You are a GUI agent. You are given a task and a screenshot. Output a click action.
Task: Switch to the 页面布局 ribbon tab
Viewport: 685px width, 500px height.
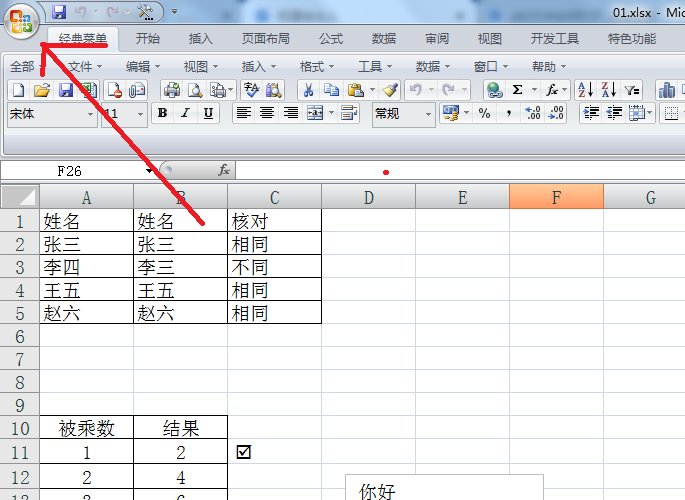point(266,38)
